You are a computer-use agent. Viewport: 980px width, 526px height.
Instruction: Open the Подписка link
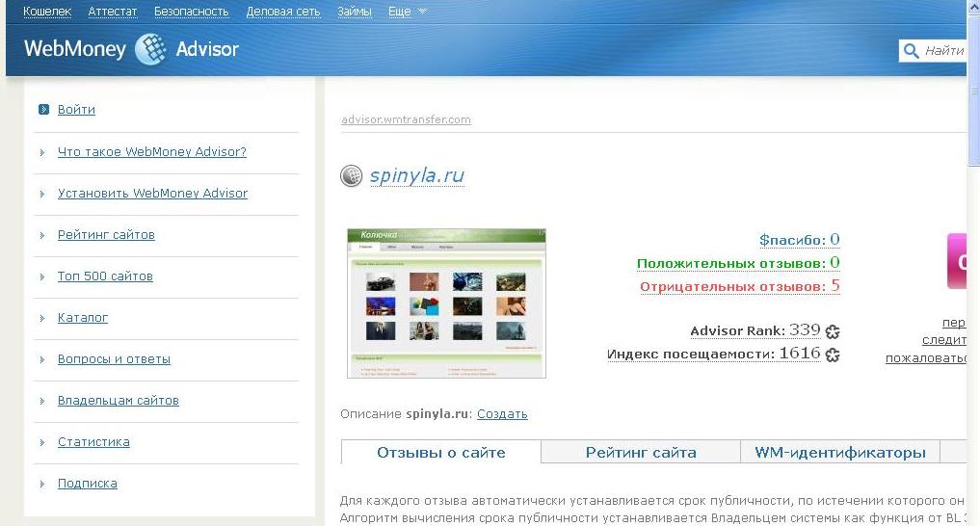click(x=88, y=484)
